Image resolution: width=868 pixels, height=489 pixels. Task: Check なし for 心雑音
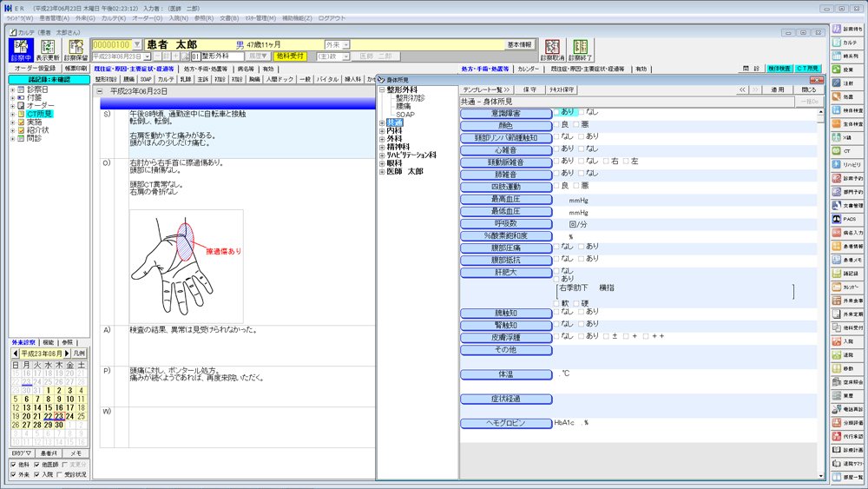pos(582,149)
